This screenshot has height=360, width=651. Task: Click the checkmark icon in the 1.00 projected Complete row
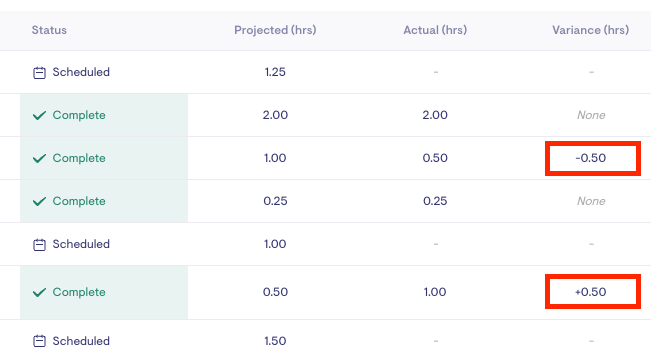tap(39, 159)
